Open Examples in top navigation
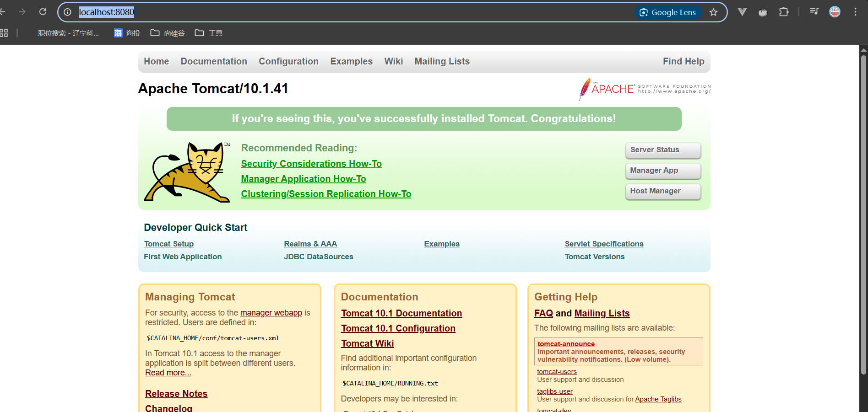Screen dimensions: 868x412 point(351,61)
